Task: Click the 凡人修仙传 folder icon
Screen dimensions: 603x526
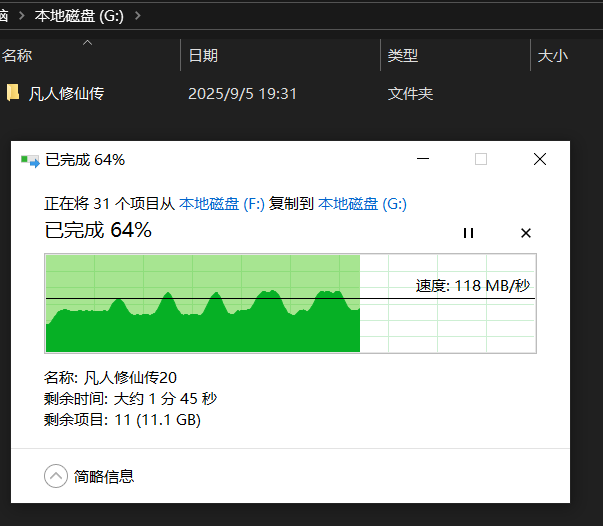Action: coord(13,94)
